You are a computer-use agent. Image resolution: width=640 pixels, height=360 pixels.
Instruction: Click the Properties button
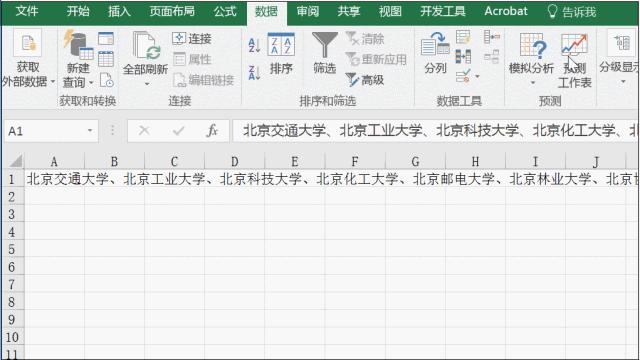click(192, 60)
